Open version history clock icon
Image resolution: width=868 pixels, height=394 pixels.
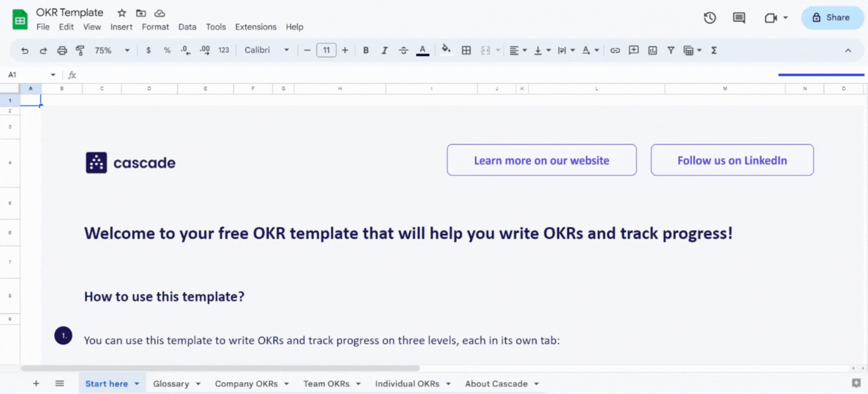(710, 18)
